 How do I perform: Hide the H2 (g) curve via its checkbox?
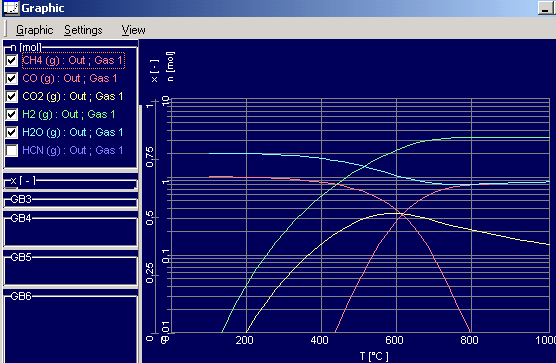click(11, 114)
